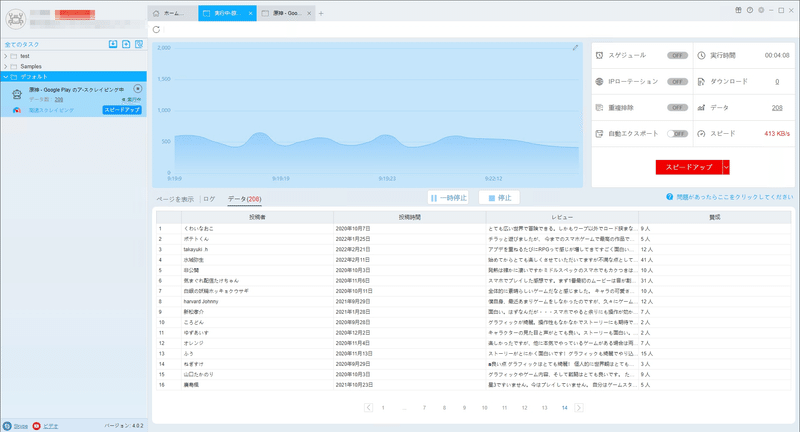
Task: Open Skype link icon in status bar
Action: click(7, 426)
